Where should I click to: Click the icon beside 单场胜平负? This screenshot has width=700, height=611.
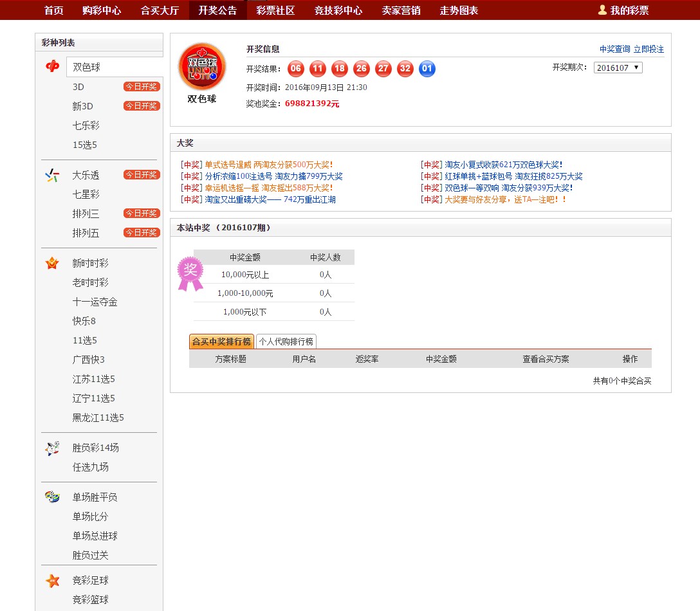point(52,497)
